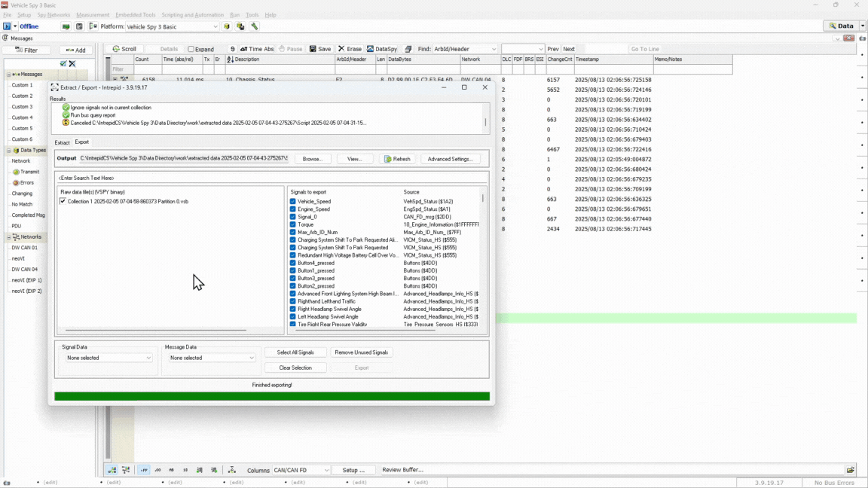The width and height of the screenshot is (868, 488).
Task: Uncheck the Vehicle_Speed signal checkbox
Action: point(293,202)
